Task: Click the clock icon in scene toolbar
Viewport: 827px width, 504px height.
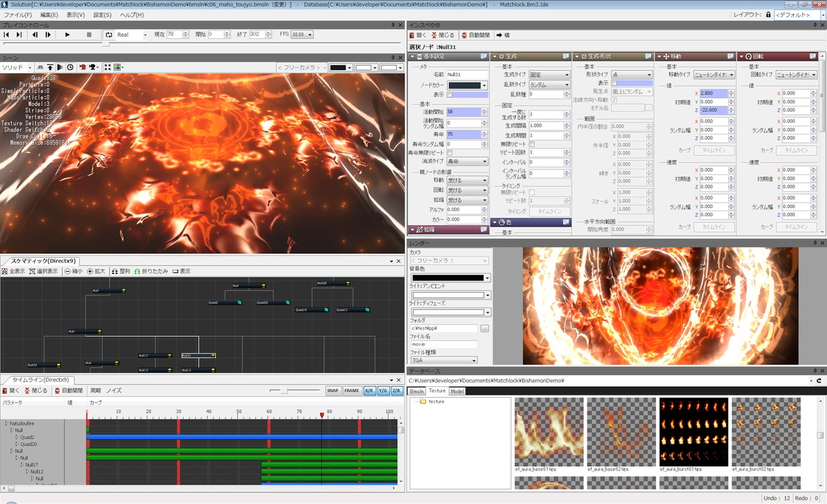Action: pyautogui.click(x=70, y=67)
